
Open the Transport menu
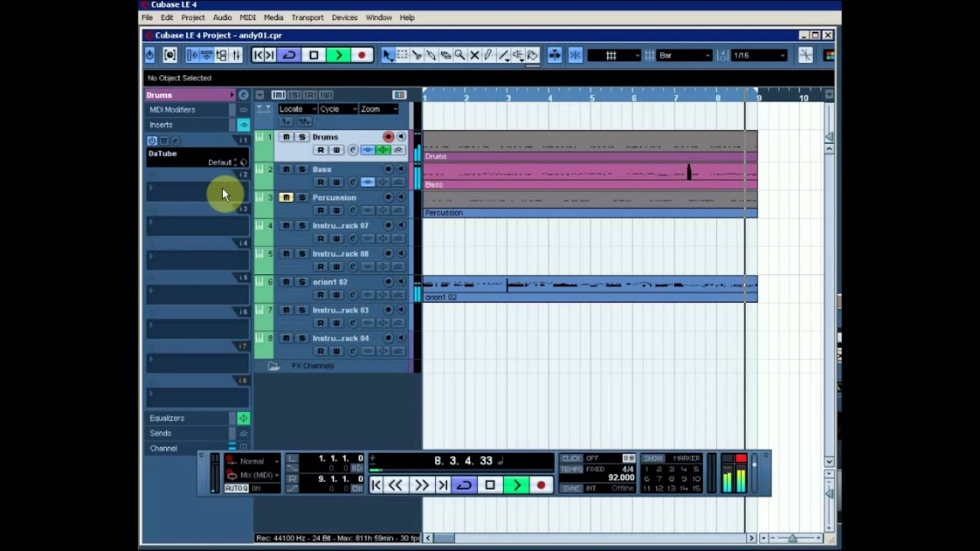(x=307, y=18)
